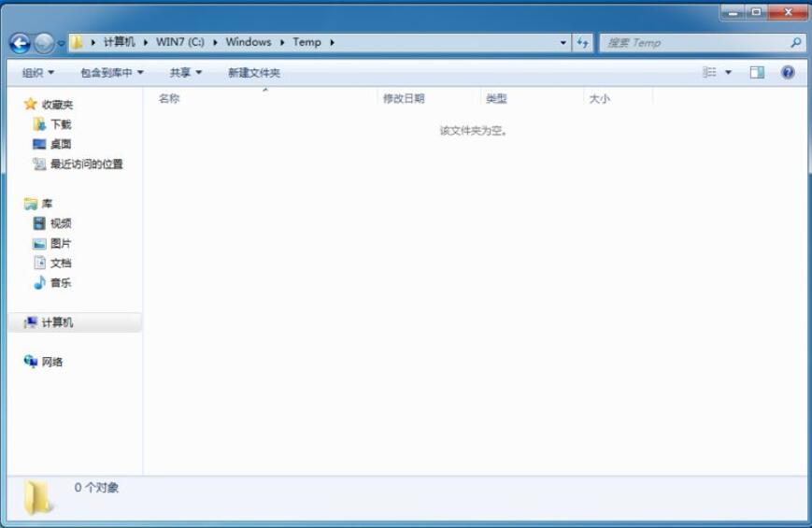Create folder with 新建文件夹
The height and width of the screenshot is (528, 812).
[254, 73]
